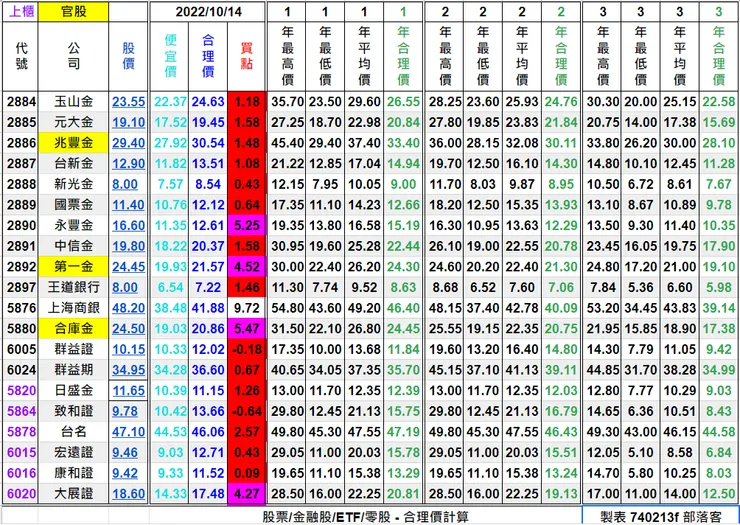The height and width of the screenshot is (525, 740).
Task: Select 合理價 7.22 for 王道銀行
Action: (208, 288)
